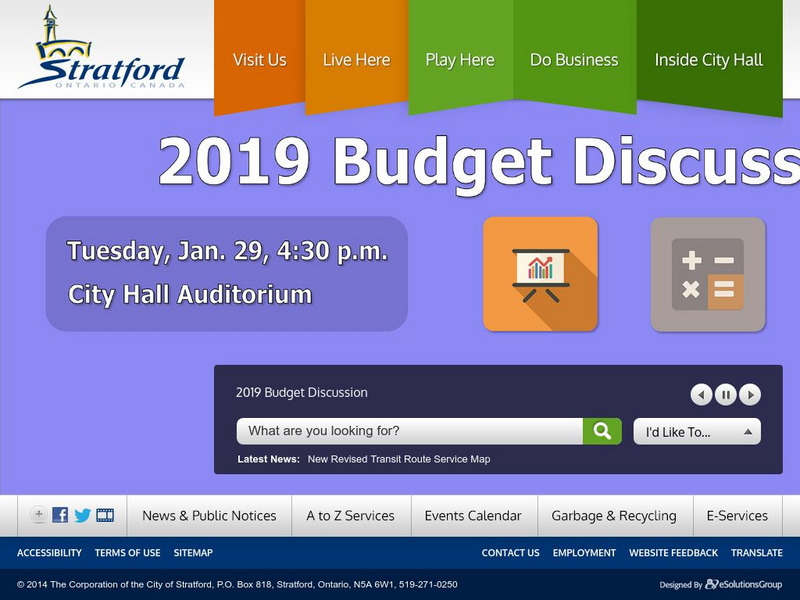The image size is (800, 600).
Task: Click the Translate link
Action: [757, 553]
